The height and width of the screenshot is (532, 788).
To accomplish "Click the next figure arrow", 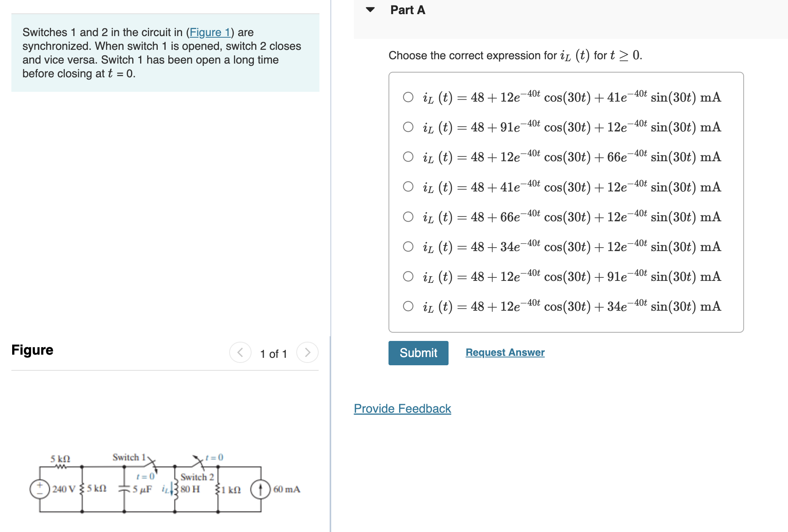I will 308,352.
